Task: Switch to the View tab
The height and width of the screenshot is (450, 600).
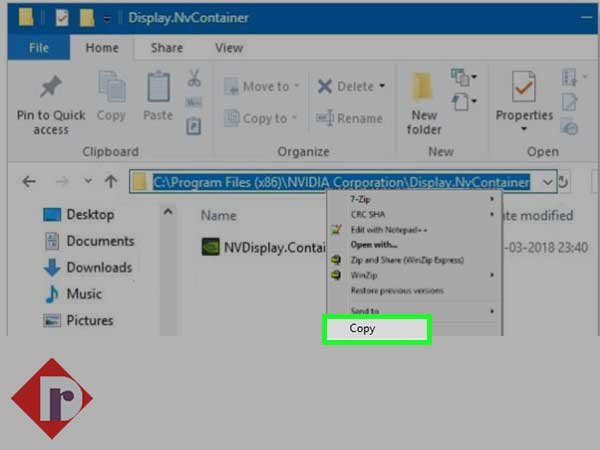Action: 229,47
